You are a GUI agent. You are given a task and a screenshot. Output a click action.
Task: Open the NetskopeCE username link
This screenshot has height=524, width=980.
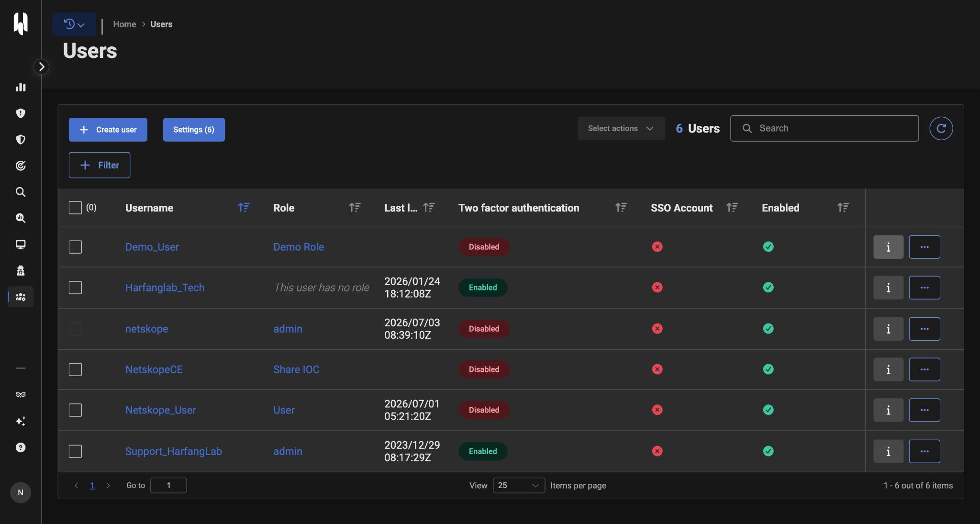click(154, 369)
